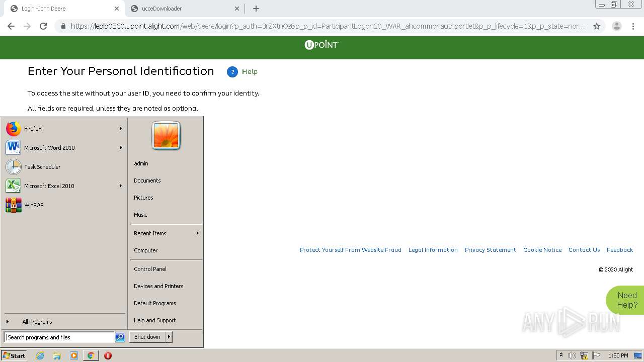The image size is (644, 362).
Task: Open the volume speaker tray icon
Action: (572, 355)
